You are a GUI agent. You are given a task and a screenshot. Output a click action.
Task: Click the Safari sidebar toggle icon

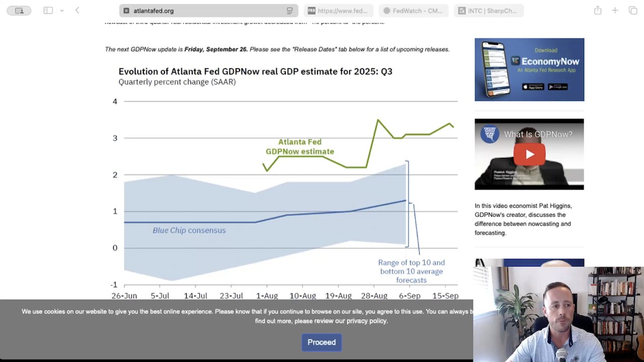click(48, 11)
